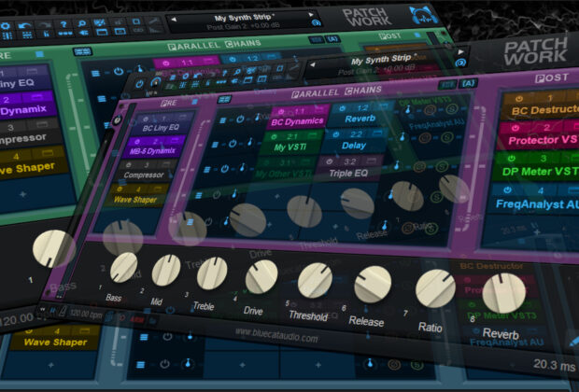Toggle power on BC Dynamics slot 1:1
Screen dimensions: 579x392
coord(280,108)
